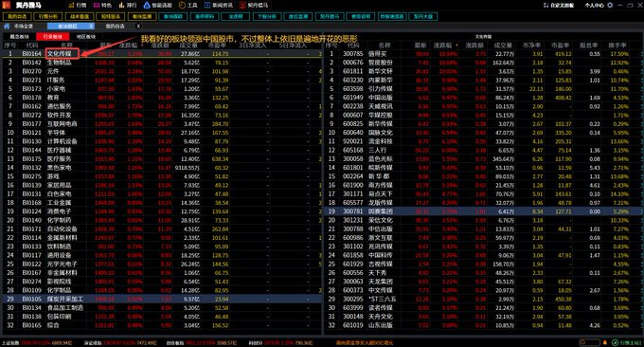Select the BI0275 游戏 sector row
Viewport: 644px width, 347px height.
[x=162, y=176]
